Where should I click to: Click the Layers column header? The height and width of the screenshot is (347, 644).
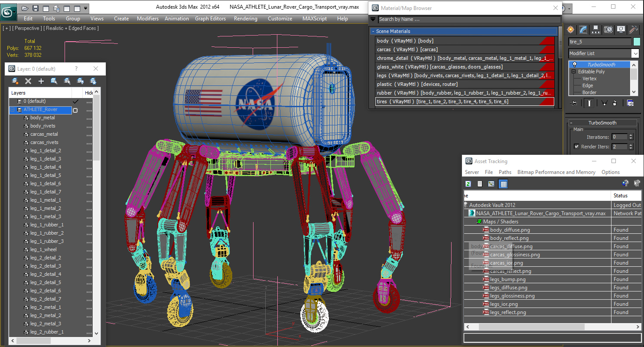(x=40, y=93)
